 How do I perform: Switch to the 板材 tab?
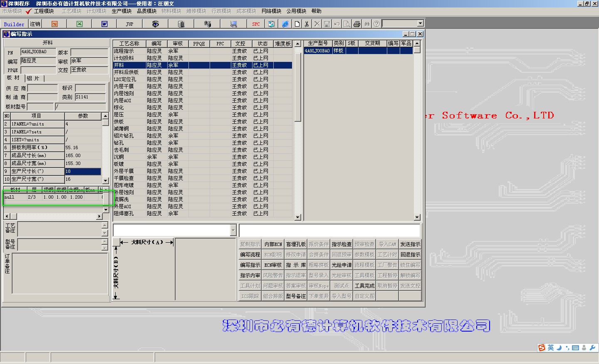coord(13,78)
